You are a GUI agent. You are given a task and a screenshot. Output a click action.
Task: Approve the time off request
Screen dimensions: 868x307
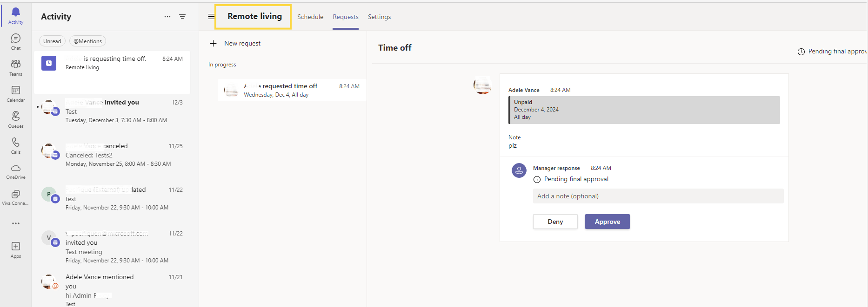point(608,222)
